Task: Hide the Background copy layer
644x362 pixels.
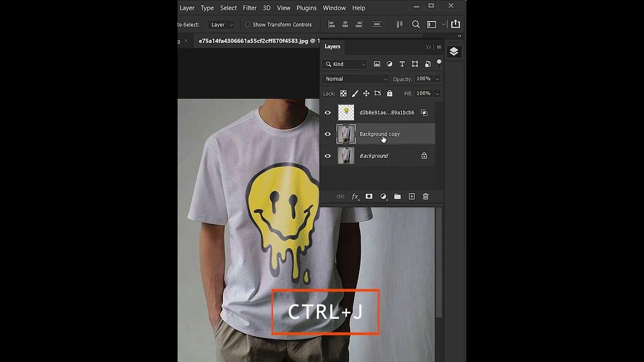Action: pyautogui.click(x=328, y=134)
